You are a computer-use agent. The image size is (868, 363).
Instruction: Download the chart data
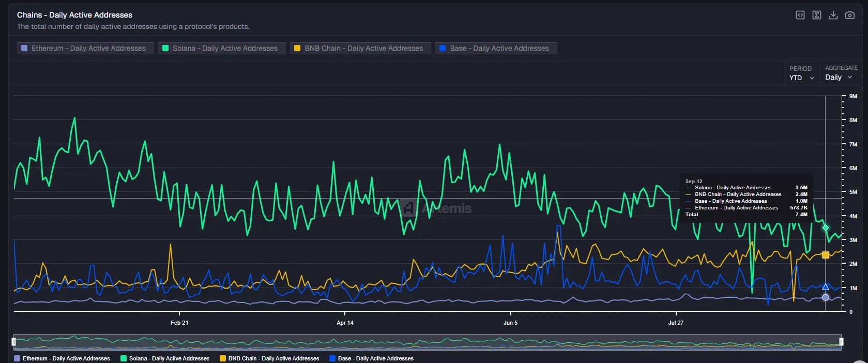pos(833,15)
